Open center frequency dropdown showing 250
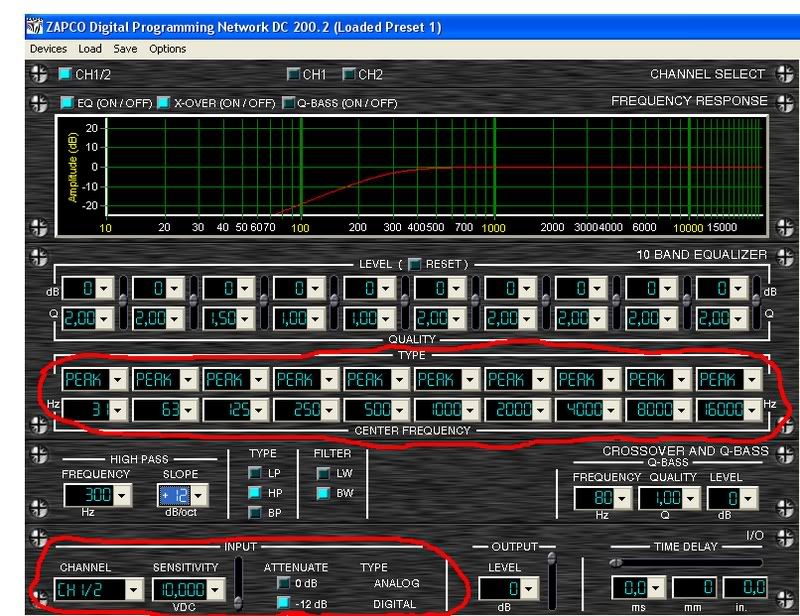The width and height of the screenshot is (800, 616). click(329, 410)
